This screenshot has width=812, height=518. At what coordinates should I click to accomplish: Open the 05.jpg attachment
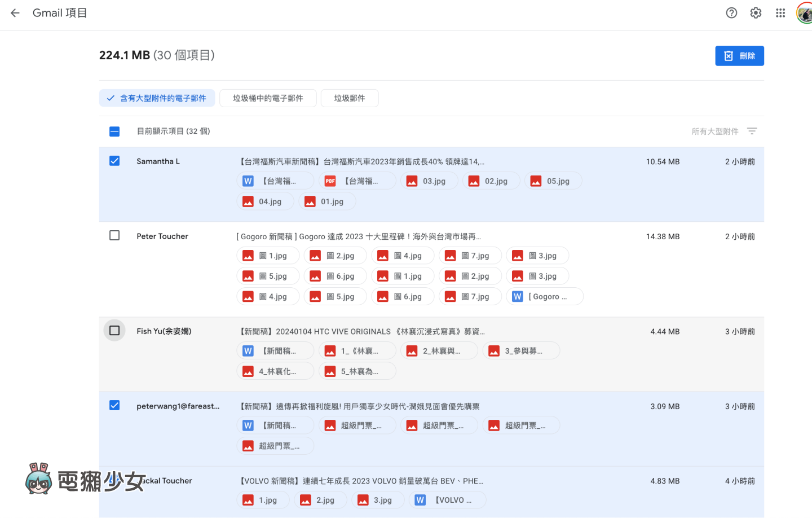(553, 181)
